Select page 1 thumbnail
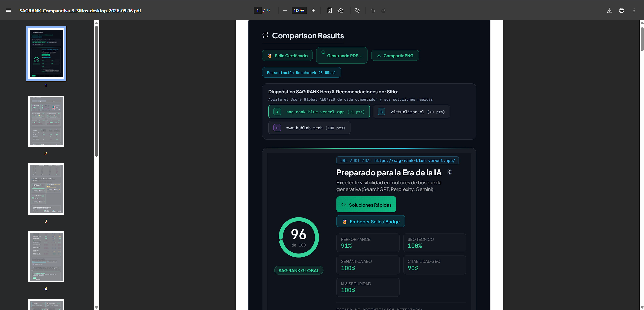644x310 pixels. pos(46,54)
